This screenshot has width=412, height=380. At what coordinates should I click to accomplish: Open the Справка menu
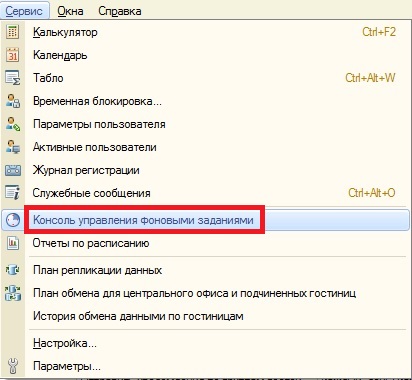[120, 11]
